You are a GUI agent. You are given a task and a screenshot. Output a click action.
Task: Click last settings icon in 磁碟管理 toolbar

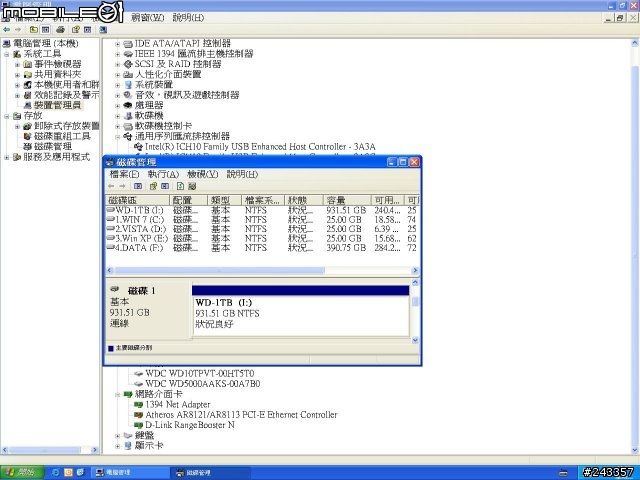(x=192, y=186)
